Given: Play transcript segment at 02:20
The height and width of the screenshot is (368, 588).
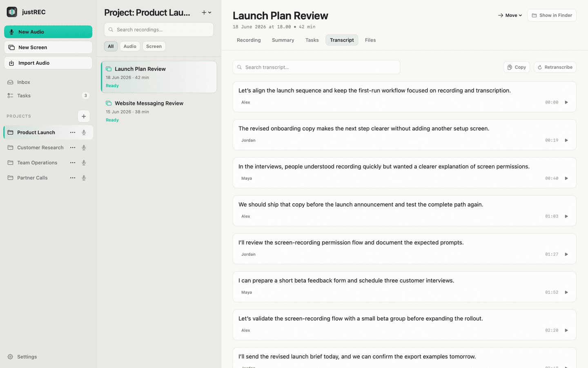Looking at the screenshot, I should coord(566,330).
